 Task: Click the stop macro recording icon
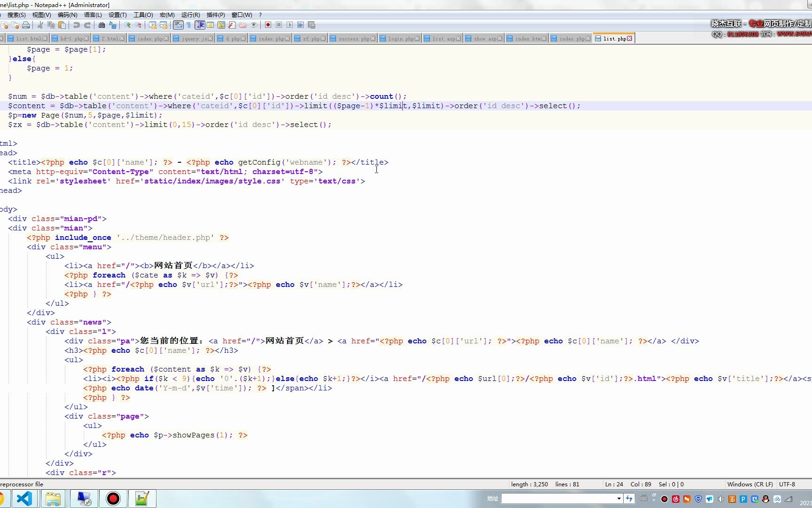click(279, 25)
